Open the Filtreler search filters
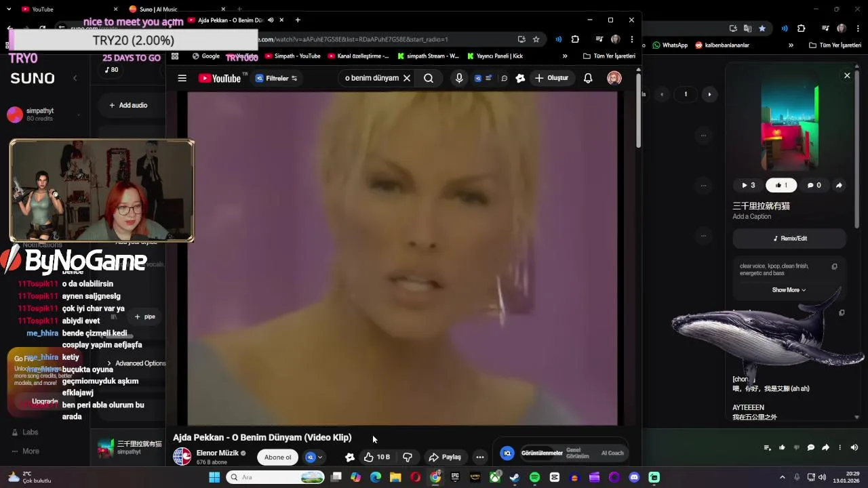 coord(276,79)
